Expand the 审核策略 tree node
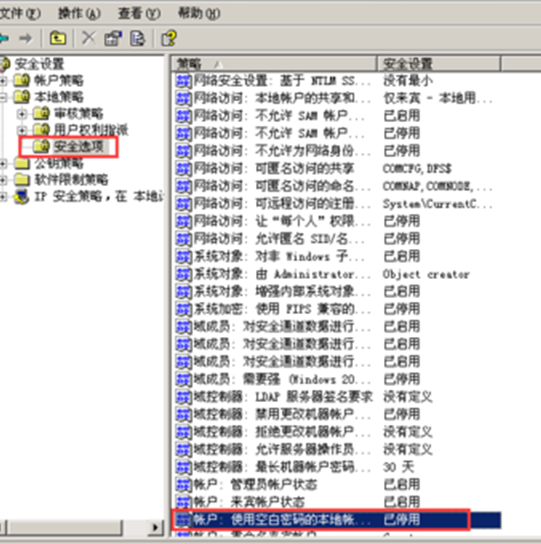Screen dimensions: 541x544 pos(22,114)
